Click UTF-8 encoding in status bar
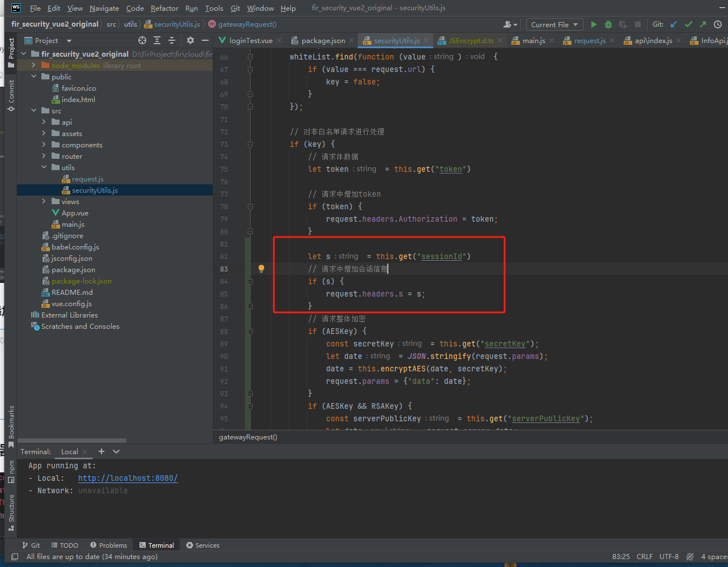The width and height of the screenshot is (728, 567). [x=669, y=557]
